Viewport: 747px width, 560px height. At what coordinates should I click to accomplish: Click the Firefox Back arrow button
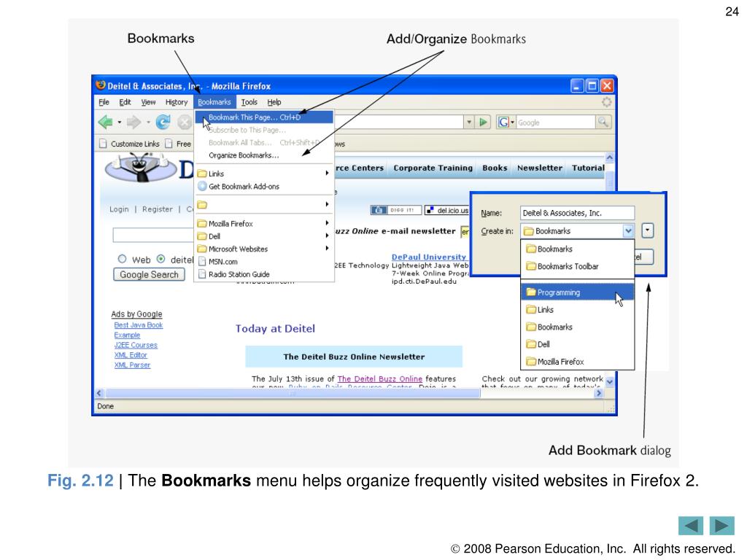105,122
